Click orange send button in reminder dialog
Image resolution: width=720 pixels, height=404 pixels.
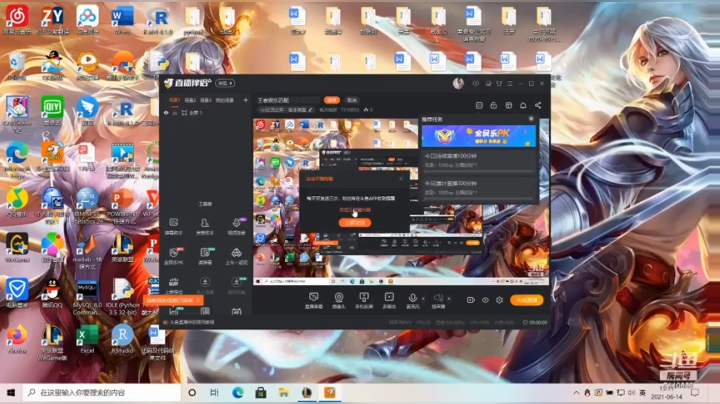(354, 223)
